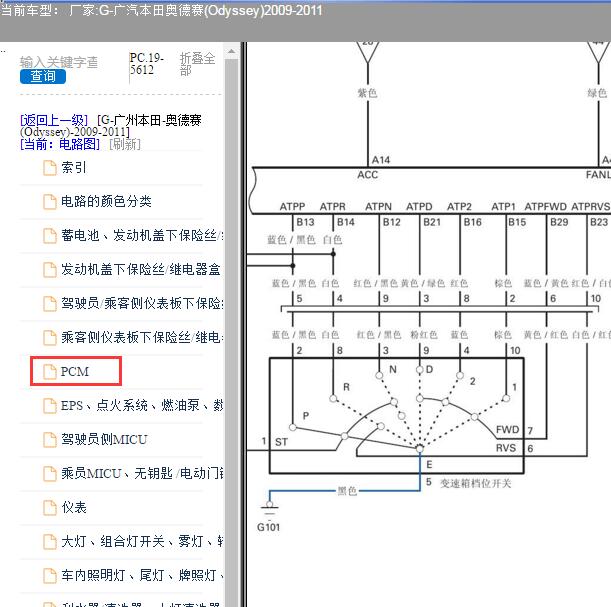Open 发动机盖下保险丝/继电器盒 entry
Viewport: 611px width, 607px height.
pyautogui.click(x=141, y=269)
